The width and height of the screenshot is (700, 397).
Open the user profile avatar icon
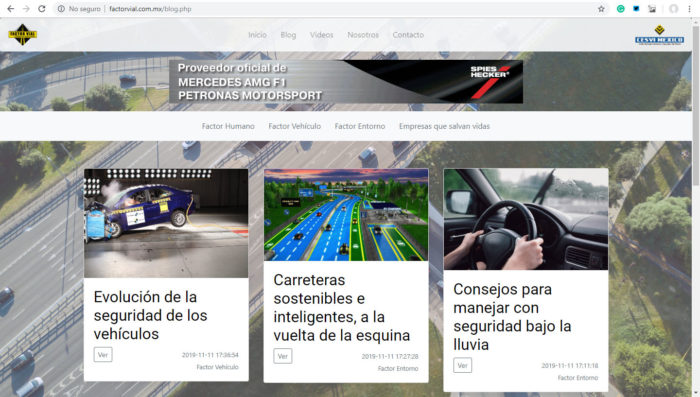click(x=673, y=9)
